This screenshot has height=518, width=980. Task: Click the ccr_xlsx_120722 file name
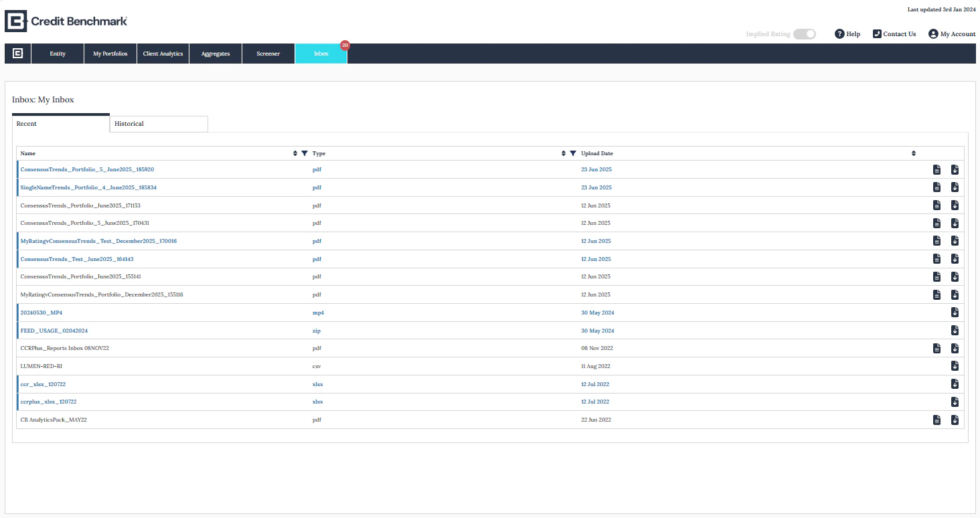pos(43,384)
